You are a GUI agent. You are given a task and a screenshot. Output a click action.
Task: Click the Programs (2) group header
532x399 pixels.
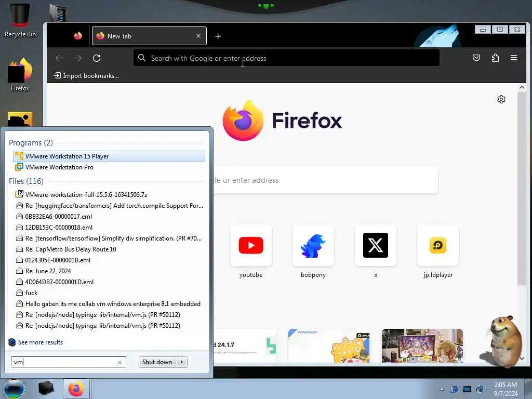click(x=31, y=142)
